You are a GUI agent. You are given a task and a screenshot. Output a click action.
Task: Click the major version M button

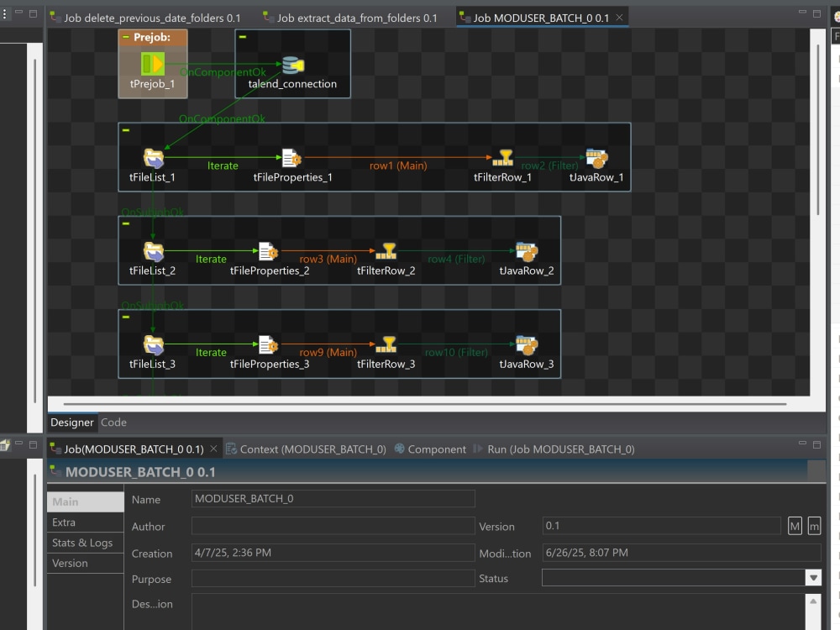[795, 526]
